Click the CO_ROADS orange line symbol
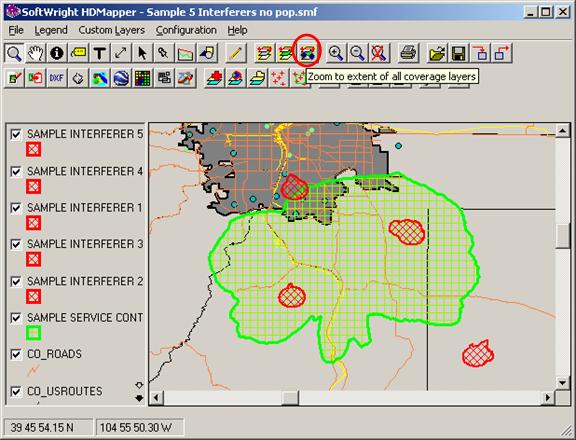This screenshot has height=440, width=576. [x=33, y=370]
